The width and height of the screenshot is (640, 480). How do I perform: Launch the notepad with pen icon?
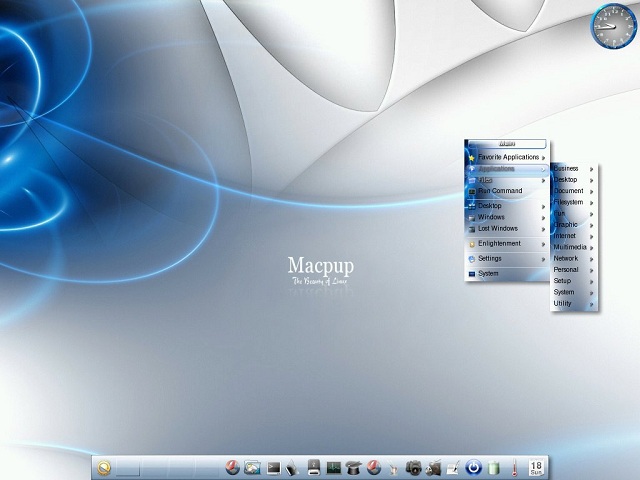[x=453, y=468]
